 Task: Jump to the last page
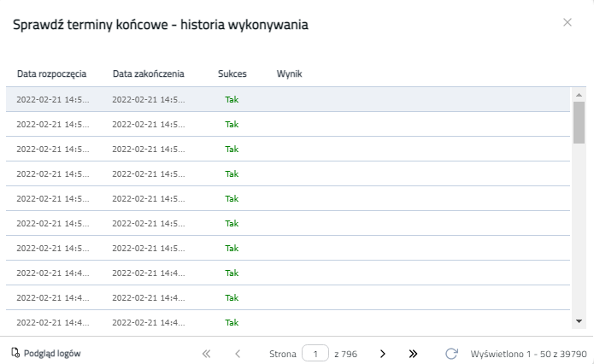click(x=414, y=354)
